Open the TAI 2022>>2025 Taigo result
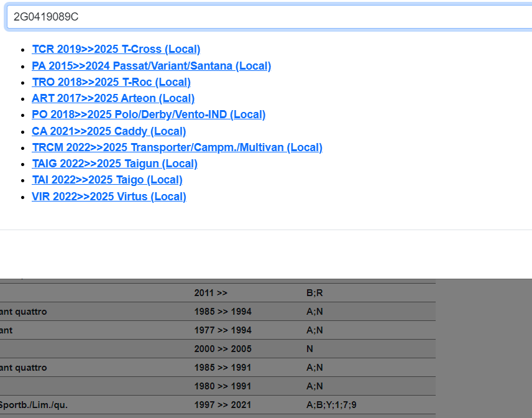The height and width of the screenshot is (418, 532). 107,180
